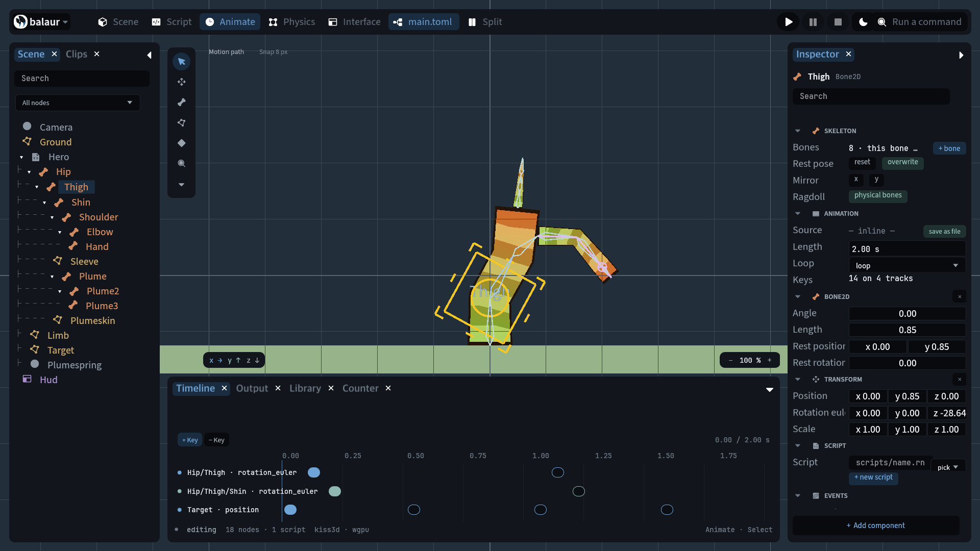
Task: Remove the Bone2D component
Action: [x=959, y=296]
